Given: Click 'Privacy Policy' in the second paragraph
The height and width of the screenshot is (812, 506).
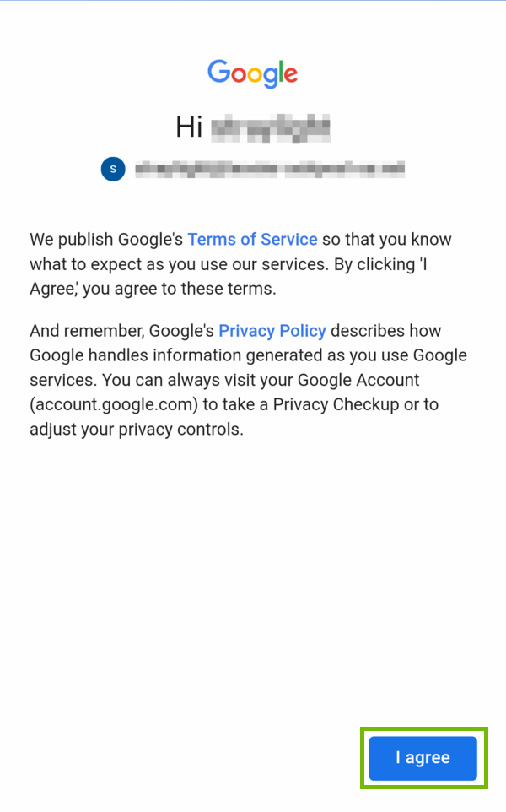Looking at the screenshot, I should [x=272, y=330].
